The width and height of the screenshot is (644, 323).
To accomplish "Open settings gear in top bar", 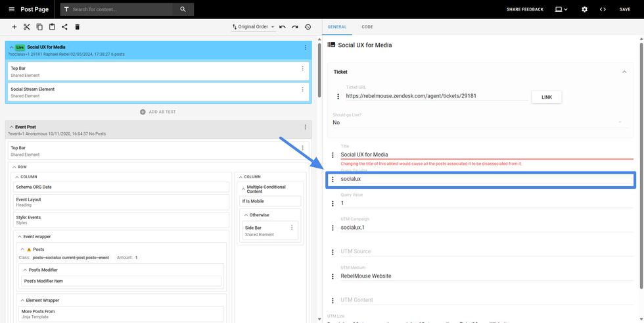I will click(584, 9).
